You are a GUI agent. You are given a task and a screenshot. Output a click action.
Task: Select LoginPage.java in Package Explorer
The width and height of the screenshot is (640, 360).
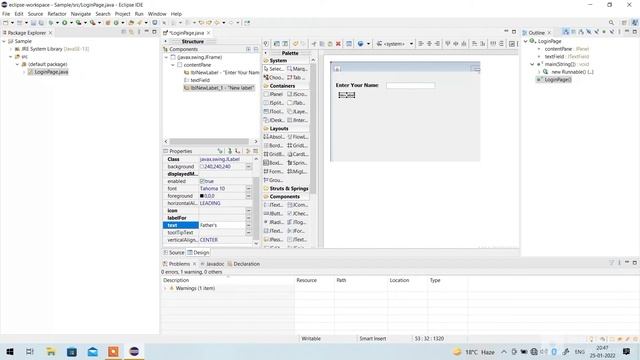48,72
